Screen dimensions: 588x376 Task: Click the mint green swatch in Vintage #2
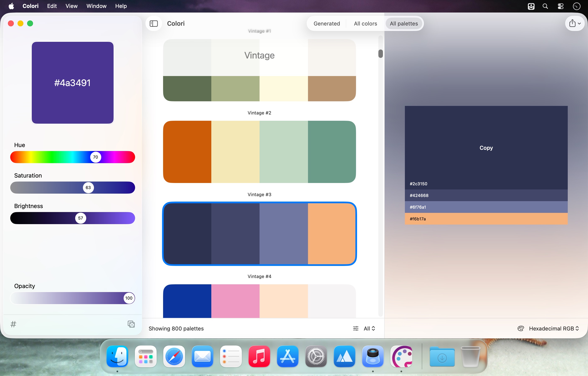(284, 152)
